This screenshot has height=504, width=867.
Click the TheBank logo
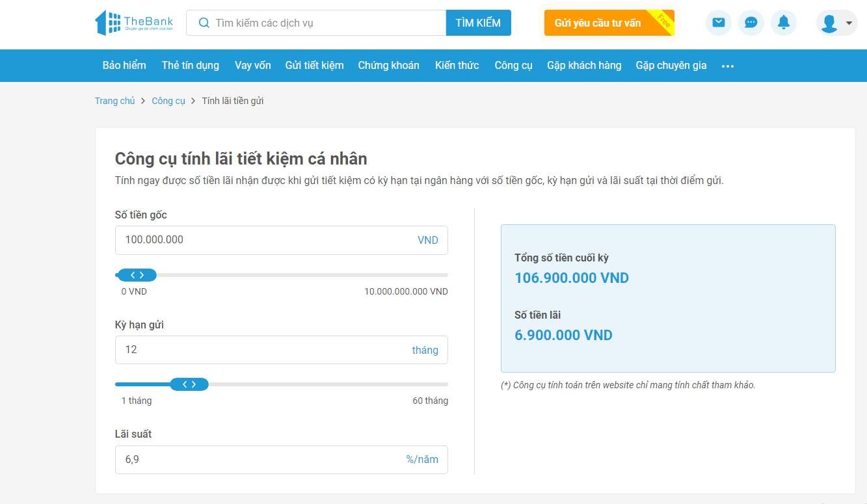coord(134,23)
